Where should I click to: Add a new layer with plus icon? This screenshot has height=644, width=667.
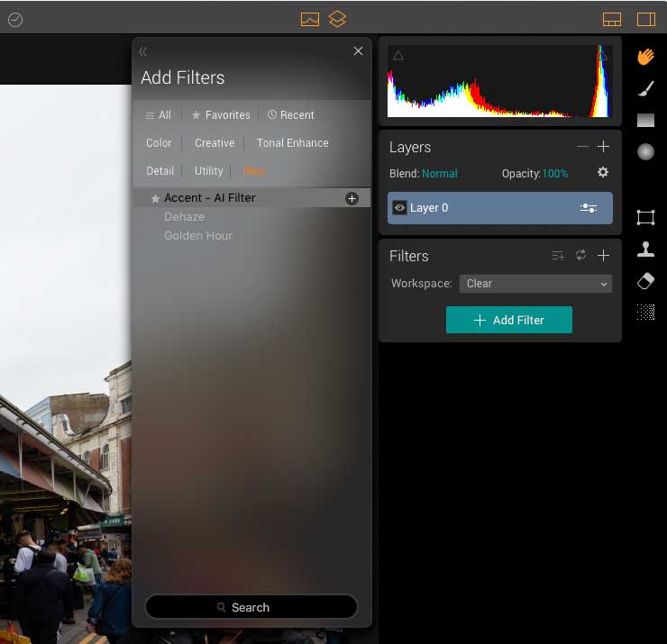(603, 147)
